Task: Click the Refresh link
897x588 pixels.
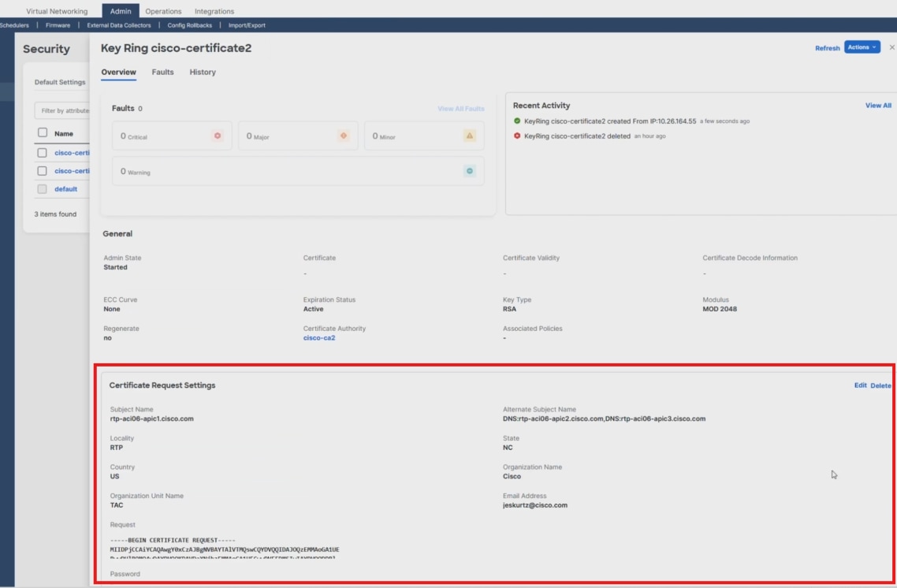Action: click(x=826, y=47)
